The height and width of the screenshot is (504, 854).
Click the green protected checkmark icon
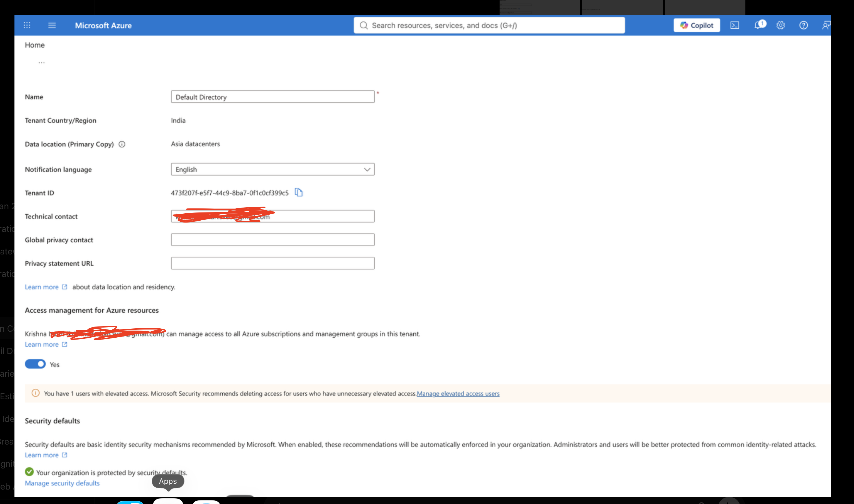pyautogui.click(x=29, y=472)
